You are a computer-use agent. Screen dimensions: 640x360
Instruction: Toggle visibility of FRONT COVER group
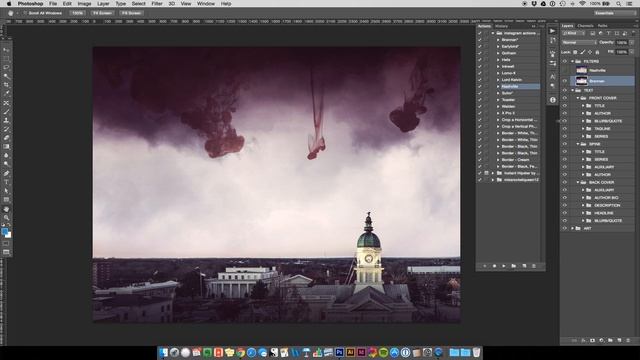click(x=564, y=98)
